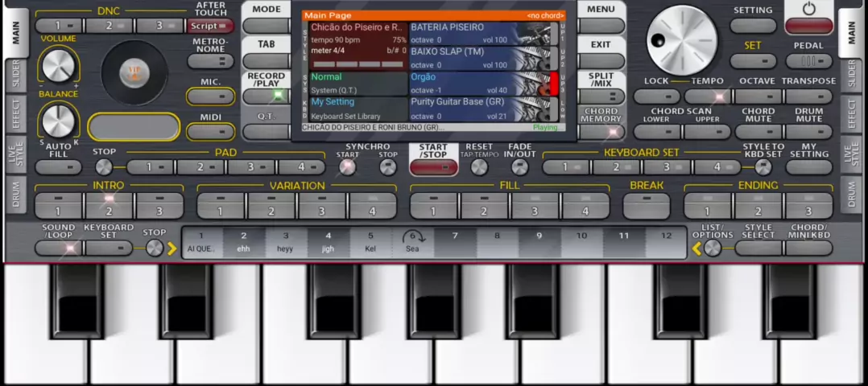The width and height of the screenshot is (868, 386).
Task: Select the Sea loop in slot 6
Action: point(412,242)
